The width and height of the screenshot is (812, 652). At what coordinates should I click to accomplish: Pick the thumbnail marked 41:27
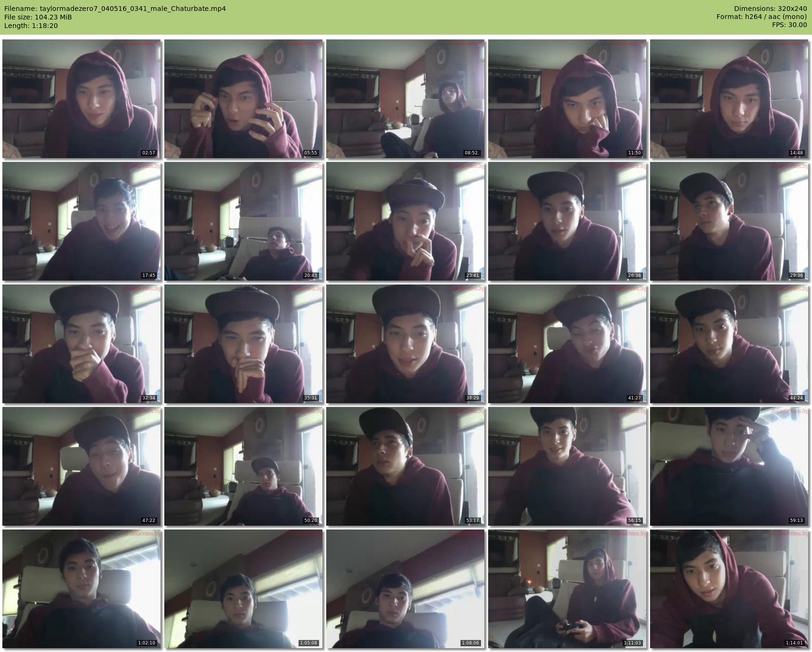coord(567,344)
